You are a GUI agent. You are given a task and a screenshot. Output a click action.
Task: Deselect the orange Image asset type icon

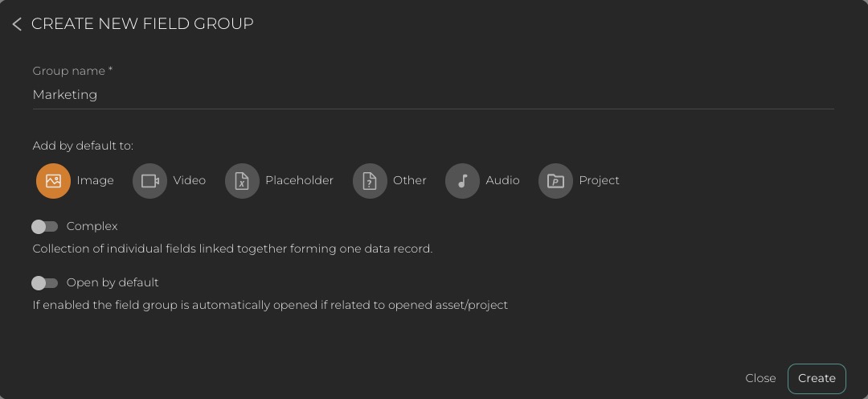point(53,181)
